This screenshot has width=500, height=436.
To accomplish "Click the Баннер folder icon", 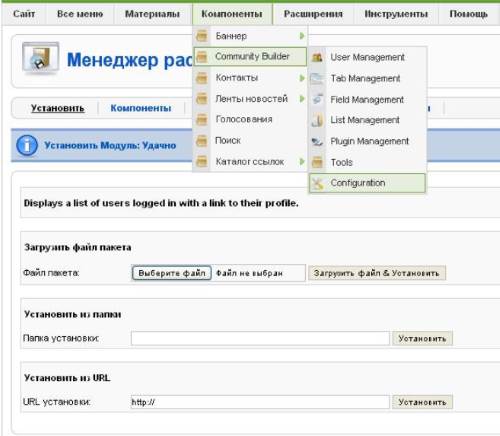I will coord(202,36).
